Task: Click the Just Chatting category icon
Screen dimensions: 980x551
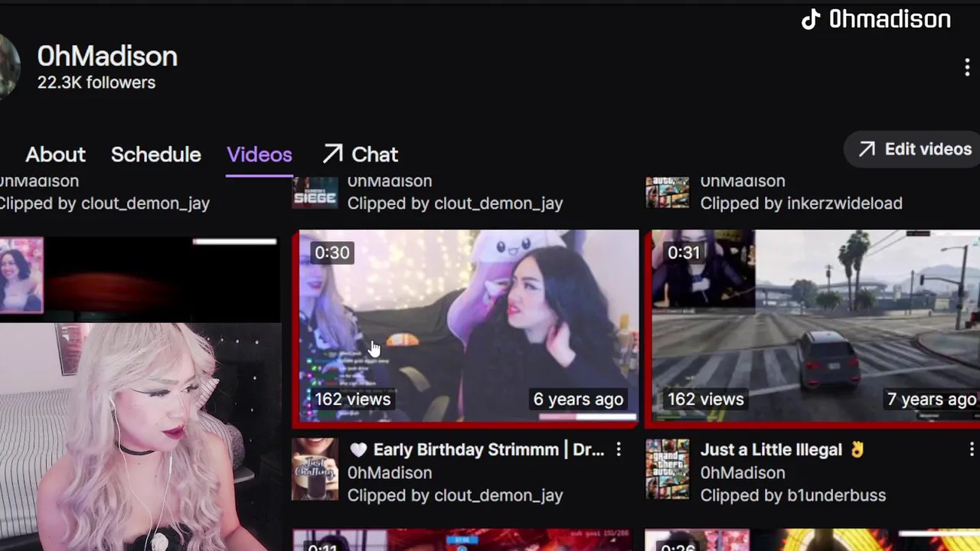Action: coord(315,469)
